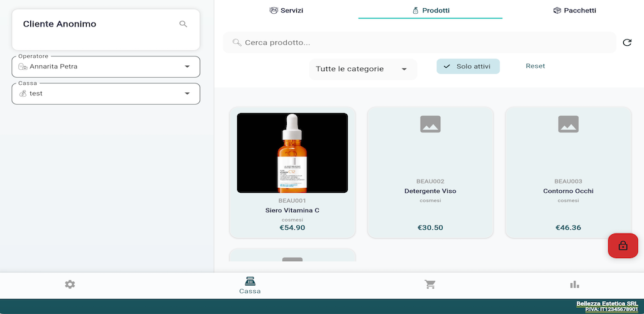Click the cash register icon beside test
644x314 pixels.
point(23,94)
